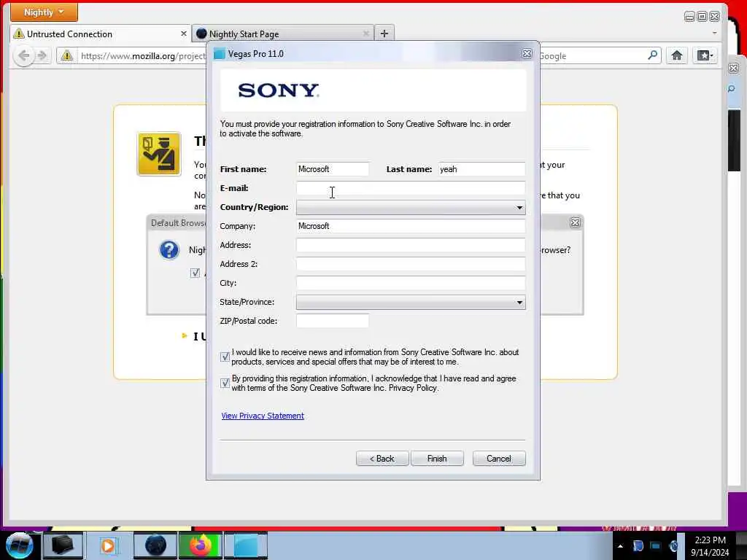Open the blue Vegas Pro taskbar icon
This screenshot has width=747, height=560.
(x=246, y=545)
